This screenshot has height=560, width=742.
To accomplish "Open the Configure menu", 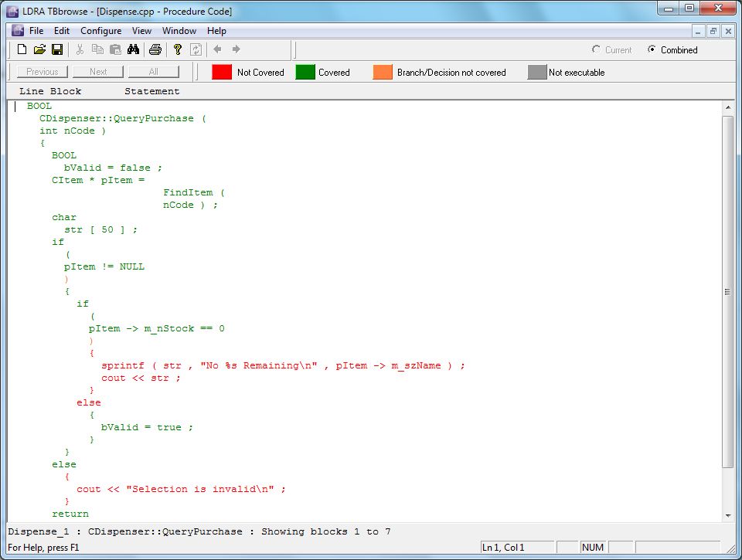I will (100, 31).
